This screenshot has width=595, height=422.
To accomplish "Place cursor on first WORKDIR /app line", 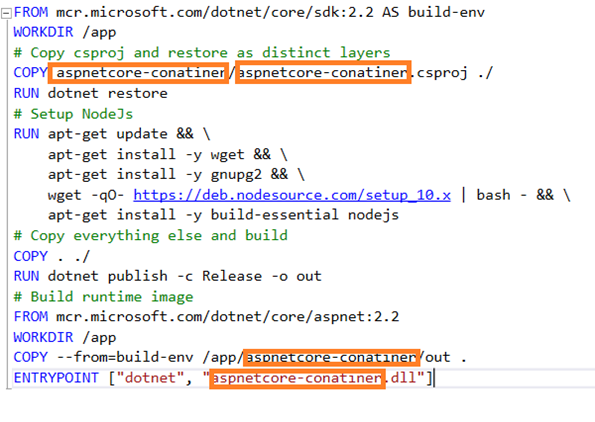I will 65,32.
